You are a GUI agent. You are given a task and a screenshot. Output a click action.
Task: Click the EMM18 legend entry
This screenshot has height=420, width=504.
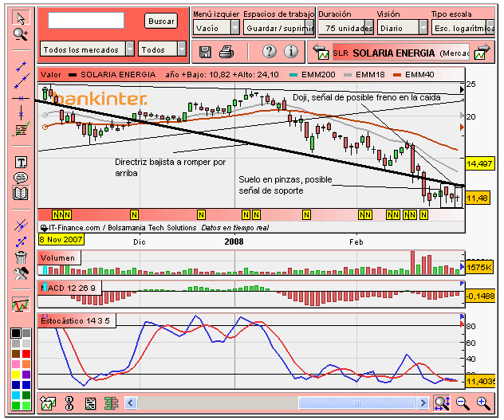(x=364, y=75)
